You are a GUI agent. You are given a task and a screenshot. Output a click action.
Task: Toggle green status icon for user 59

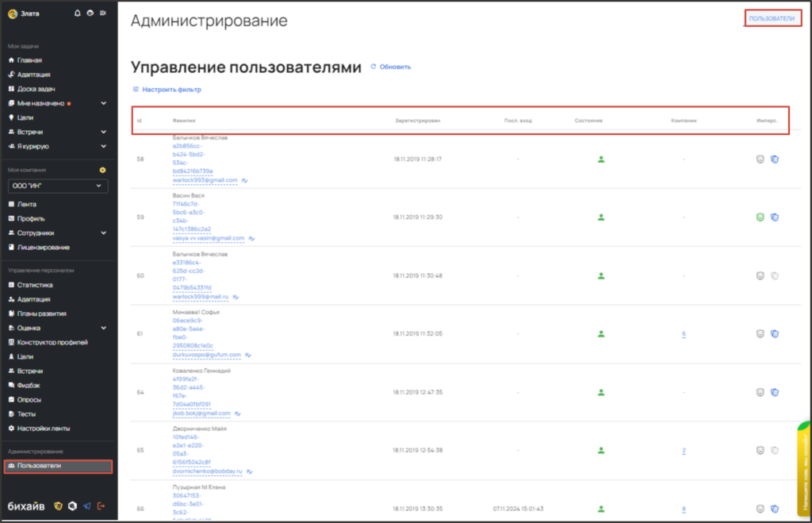click(x=601, y=217)
